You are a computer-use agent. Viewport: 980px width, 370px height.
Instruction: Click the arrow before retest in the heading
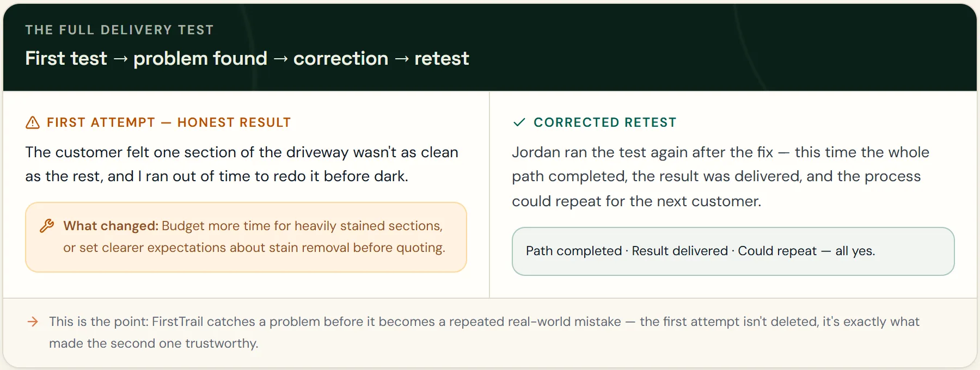click(x=402, y=59)
